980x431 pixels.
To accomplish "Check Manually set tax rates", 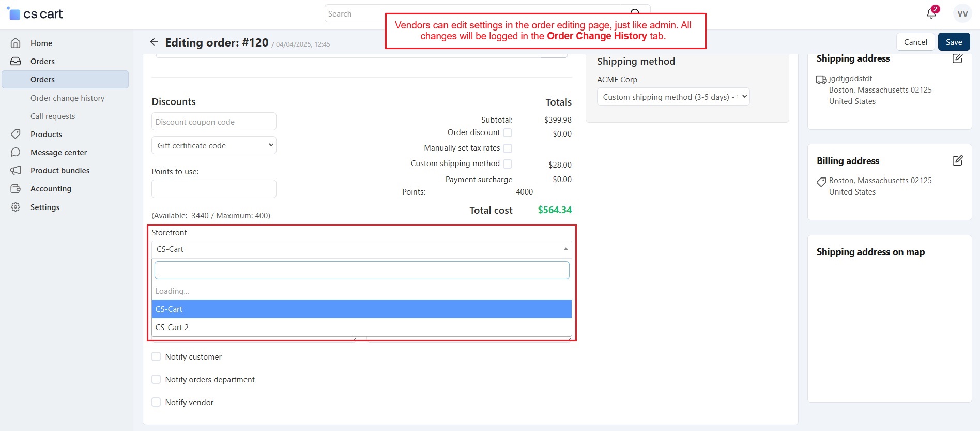I will coord(508,148).
